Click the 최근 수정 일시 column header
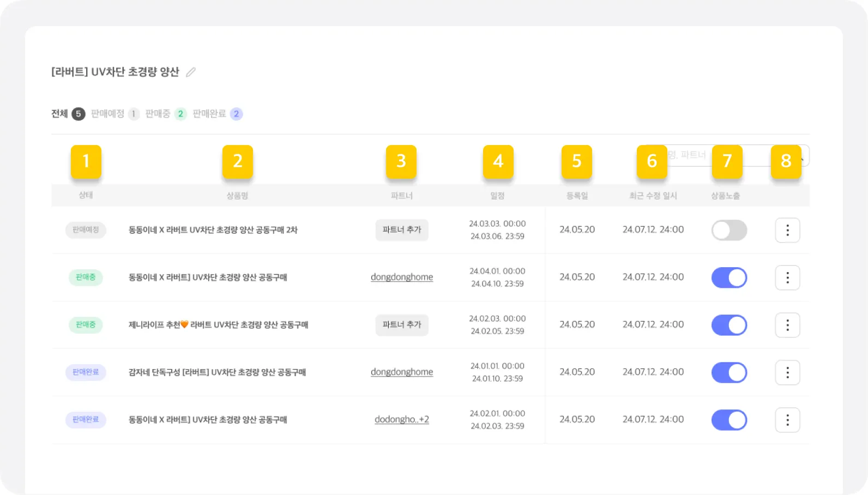The height and width of the screenshot is (495, 868). click(x=653, y=195)
